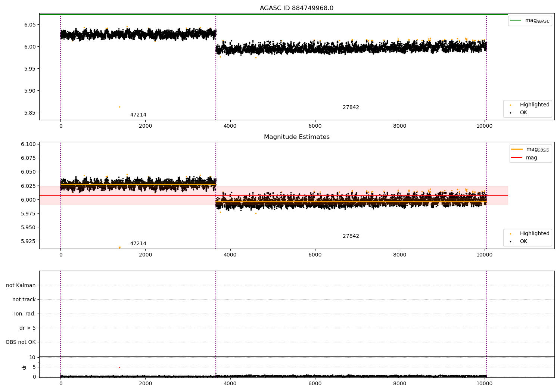This screenshot has height=392, width=560.
Task: Click orange line sample beside mag OBSID legend
Action: [x=517, y=149]
